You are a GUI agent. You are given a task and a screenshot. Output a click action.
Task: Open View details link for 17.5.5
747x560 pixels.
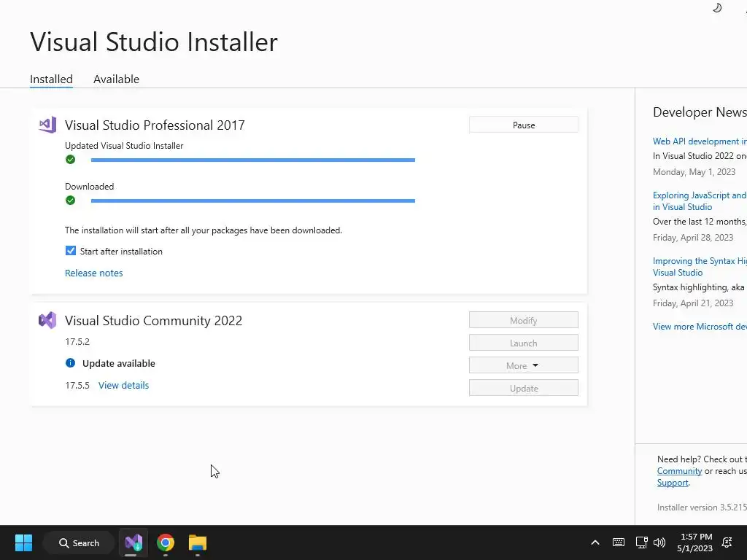click(123, 385)
